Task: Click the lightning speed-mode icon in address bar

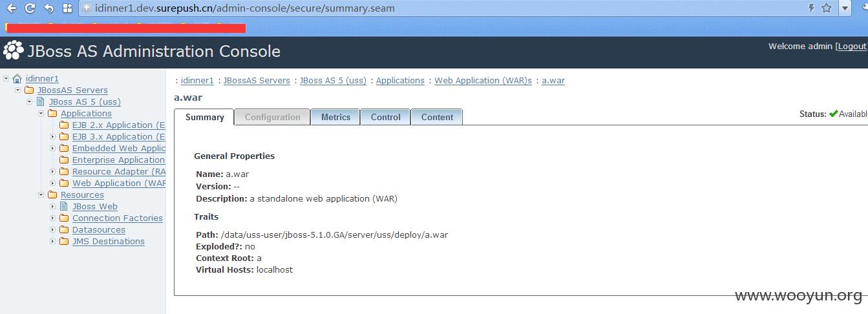Action: pyautogui.click(x=812, y=8)
